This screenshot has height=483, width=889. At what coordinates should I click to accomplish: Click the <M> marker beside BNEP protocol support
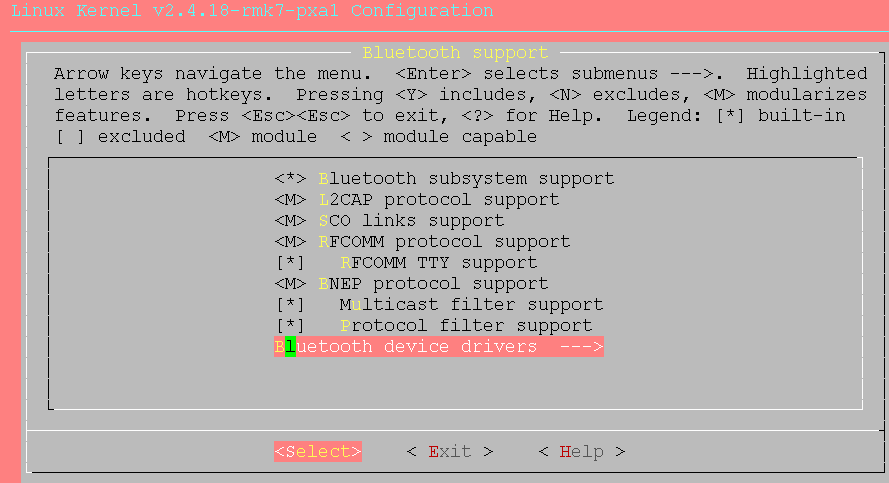pyautogui.click(x=290, y=284)
